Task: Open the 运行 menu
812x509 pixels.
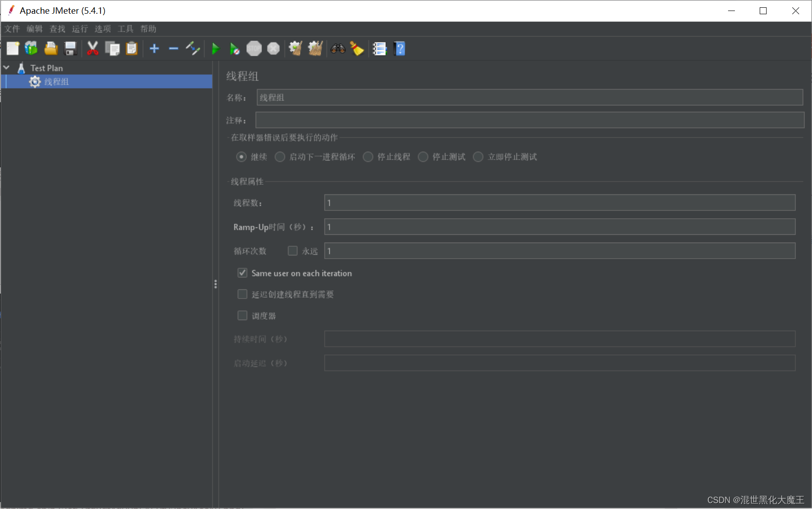Action: coord(80,29)
